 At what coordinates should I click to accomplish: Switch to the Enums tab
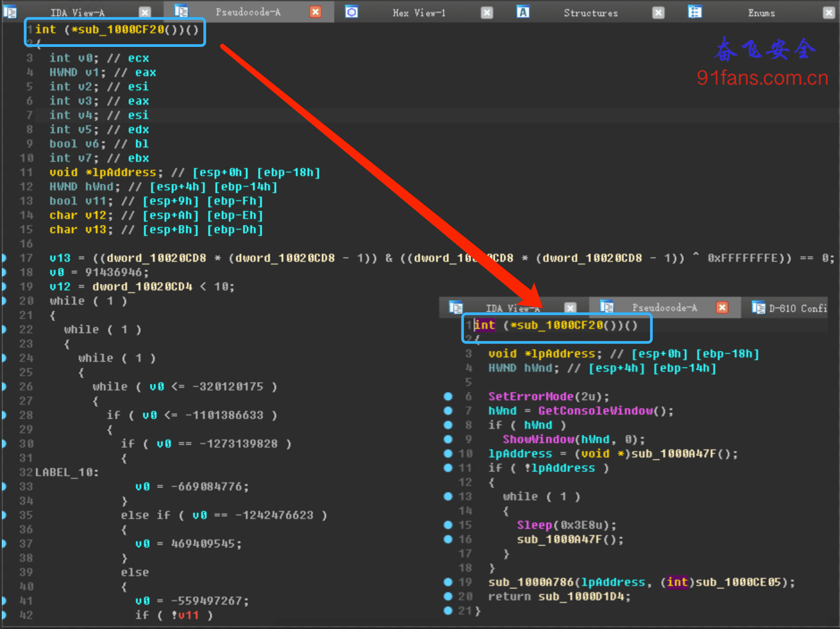[x=761, y=13]
